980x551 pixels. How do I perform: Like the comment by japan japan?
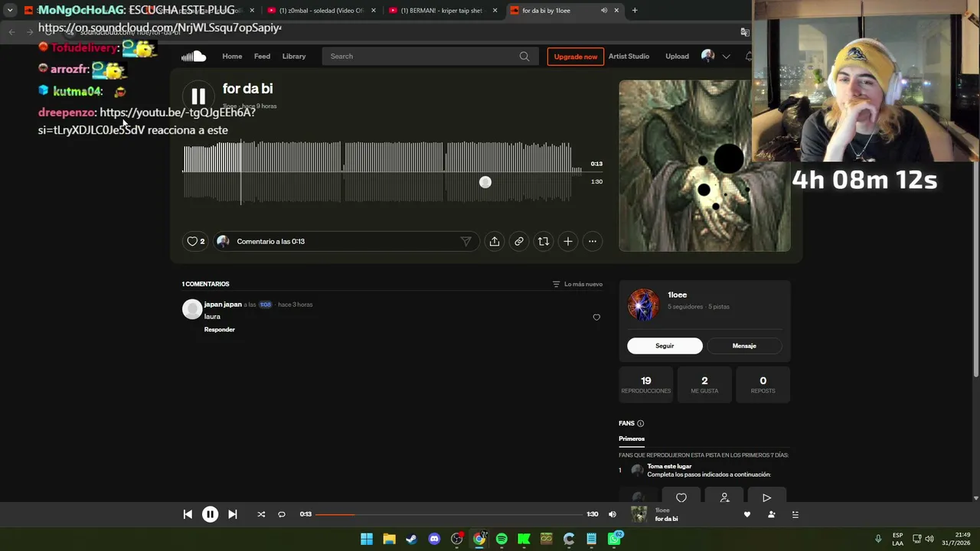coord(596,317)
